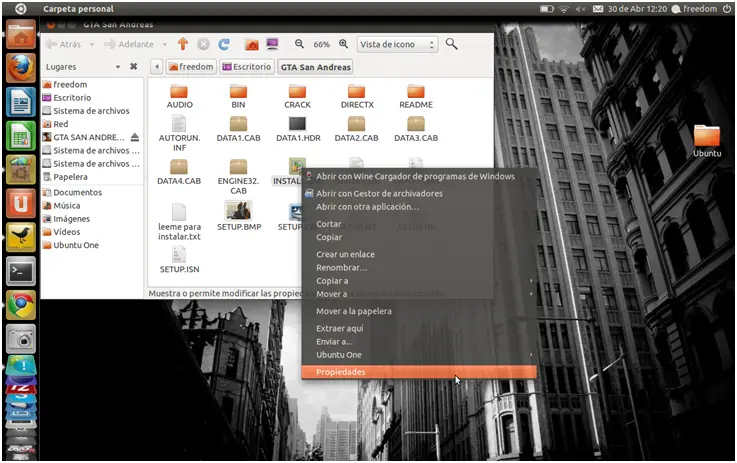Image resolution: width=737 pixels, height=463 pixels.
Task: Launch LibreOffice Calc spreadsheet icon
Action: coord(21,136)
